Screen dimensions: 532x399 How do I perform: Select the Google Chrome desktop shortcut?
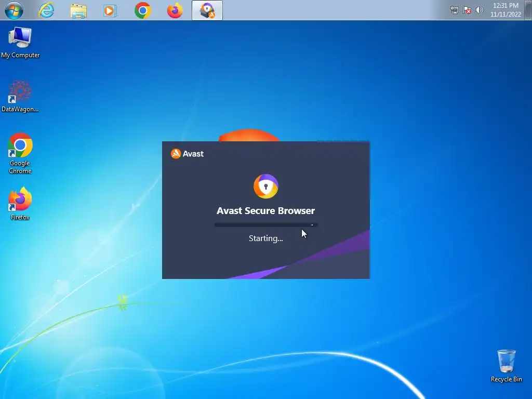click(20, 153)
